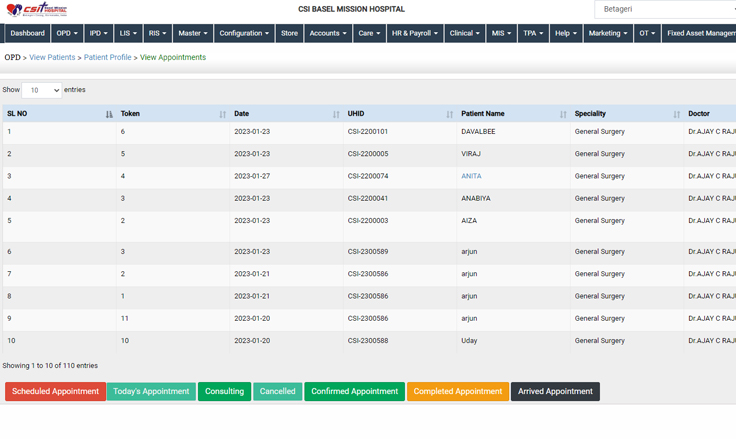736x439 pixels.
Task: Sort table by Date column icon
Action: click(x=336, y=114)
